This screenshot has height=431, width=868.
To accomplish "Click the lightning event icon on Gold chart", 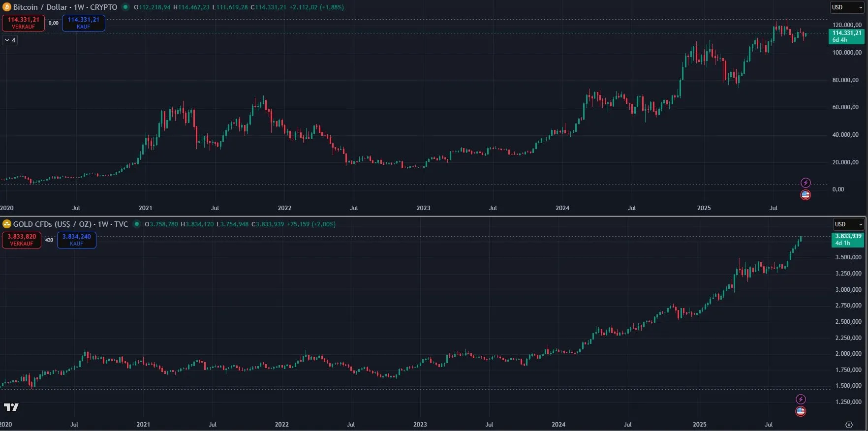I will [801, 400].
